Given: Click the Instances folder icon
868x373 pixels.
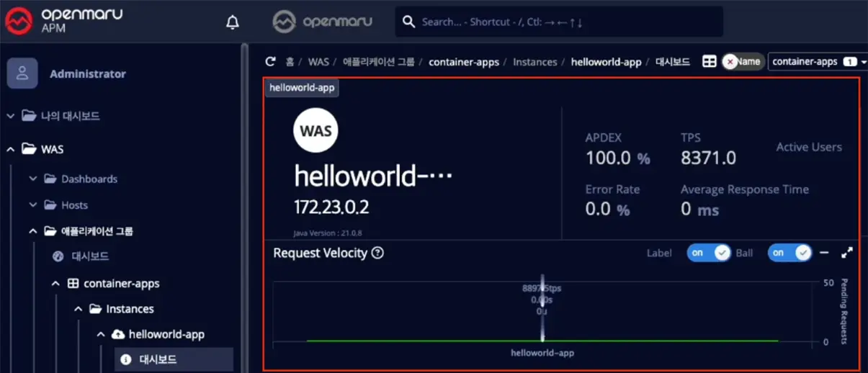Looking at the screenshot, I should 95,309.
